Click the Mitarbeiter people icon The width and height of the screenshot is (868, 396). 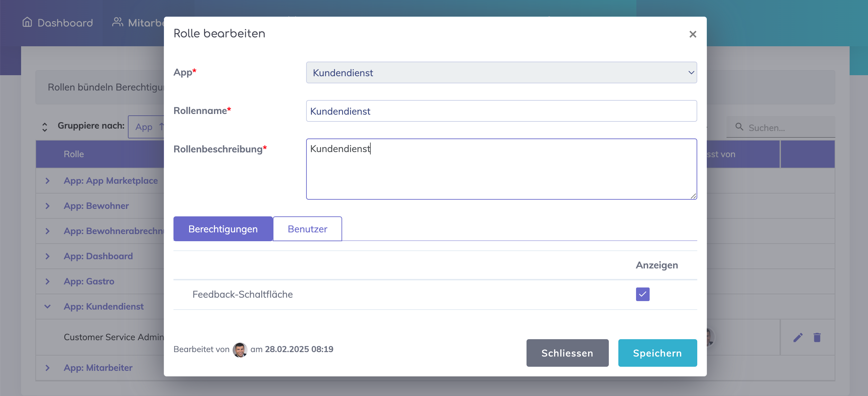point(117,22)
